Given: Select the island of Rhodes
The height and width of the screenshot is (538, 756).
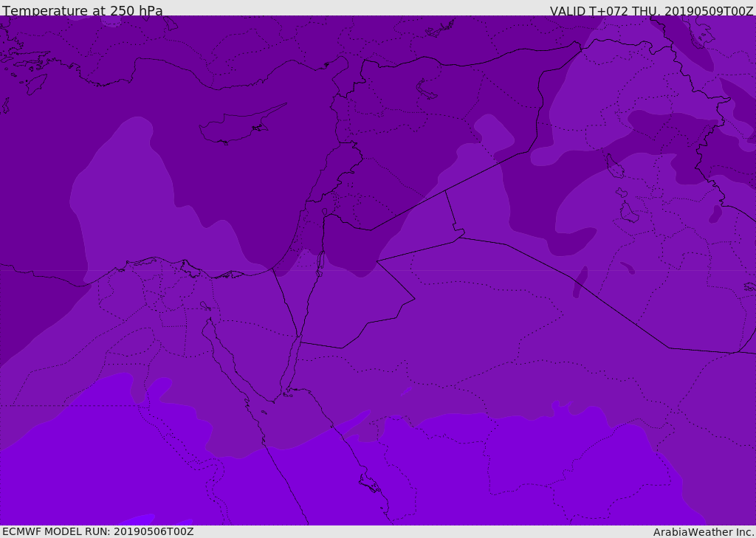Looking at the screenshot, I should 36,83.
